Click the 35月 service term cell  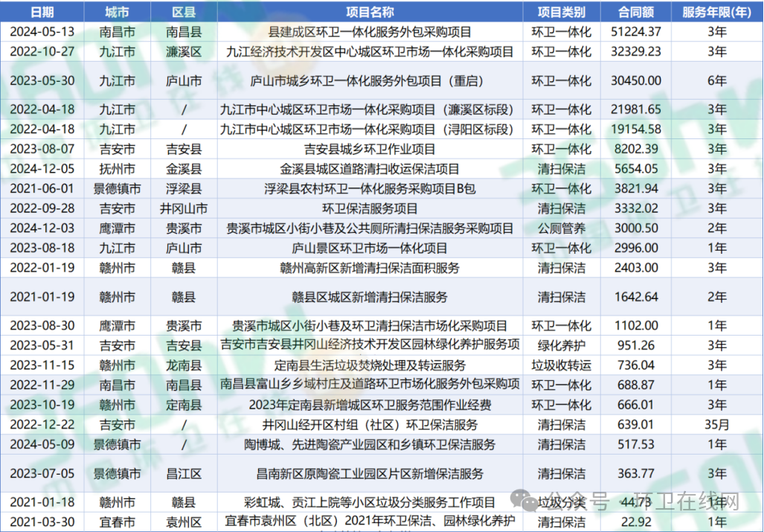point(716,424)
